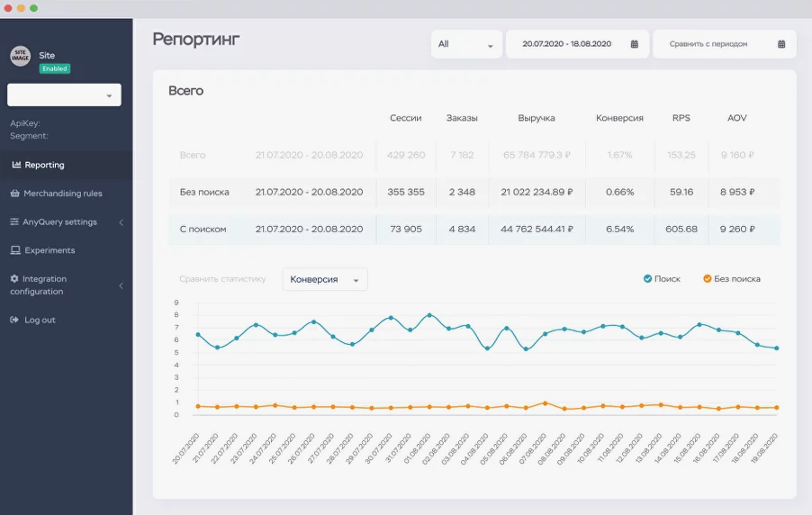Click the 20.07.2020 x-axis date label

pos(186,448)
